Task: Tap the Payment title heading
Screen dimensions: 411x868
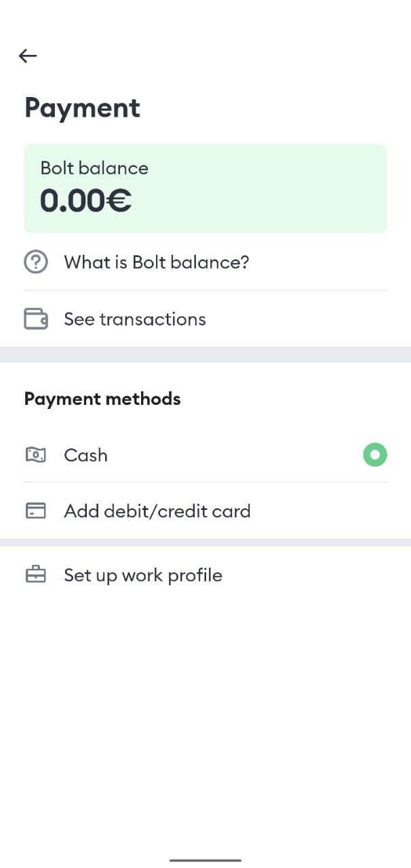Action: 82,107
